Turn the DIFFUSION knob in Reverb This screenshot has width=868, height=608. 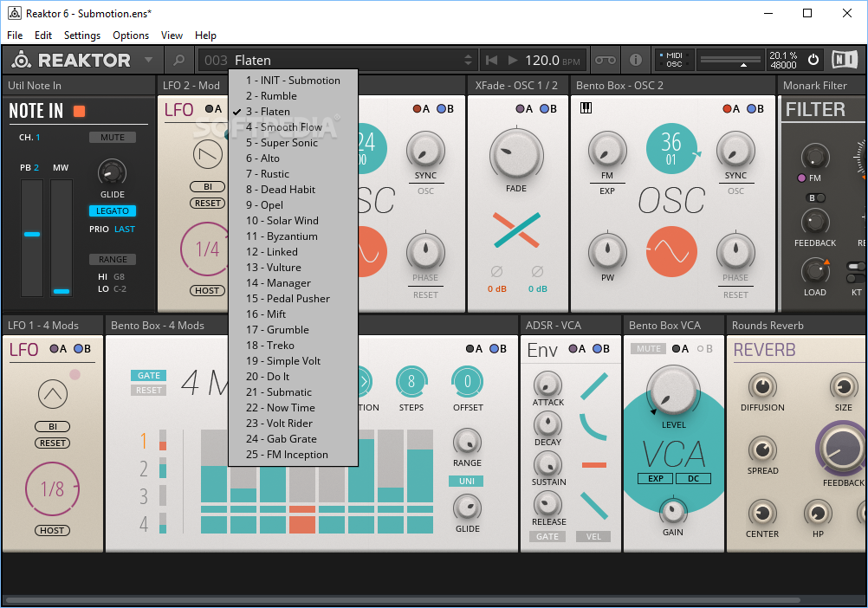click(762, 386)
